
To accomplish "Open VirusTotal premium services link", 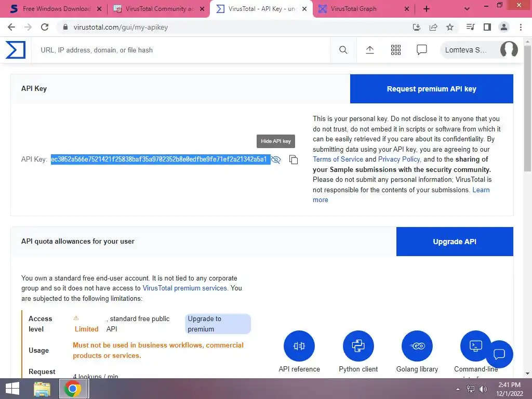I will [x=184, y=288].
